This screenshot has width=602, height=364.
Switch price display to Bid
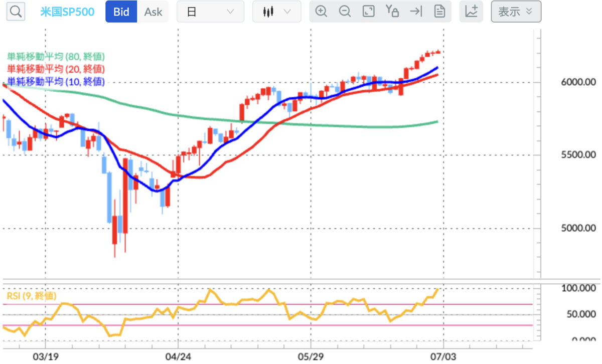(x=121, y=12)
